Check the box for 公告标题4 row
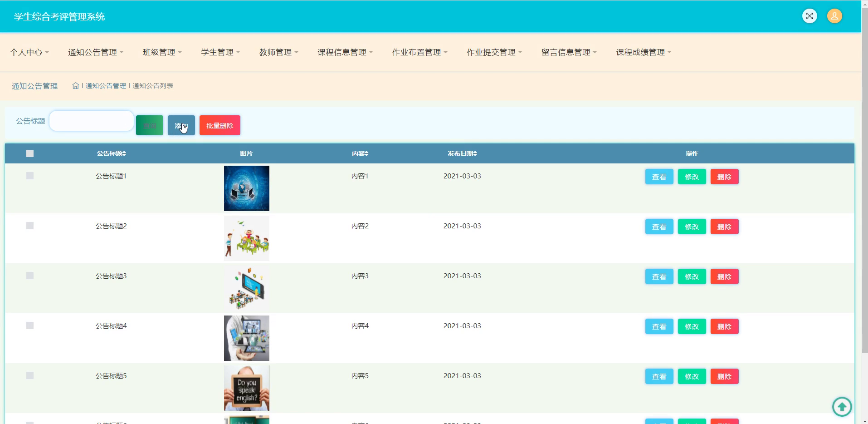The width and height of the screenshot is (868, 424). 30,325
